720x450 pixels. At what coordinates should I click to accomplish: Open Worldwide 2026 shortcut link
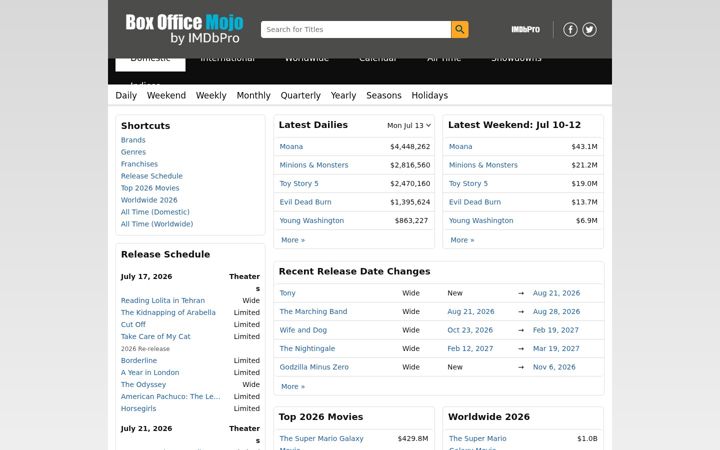149,200
